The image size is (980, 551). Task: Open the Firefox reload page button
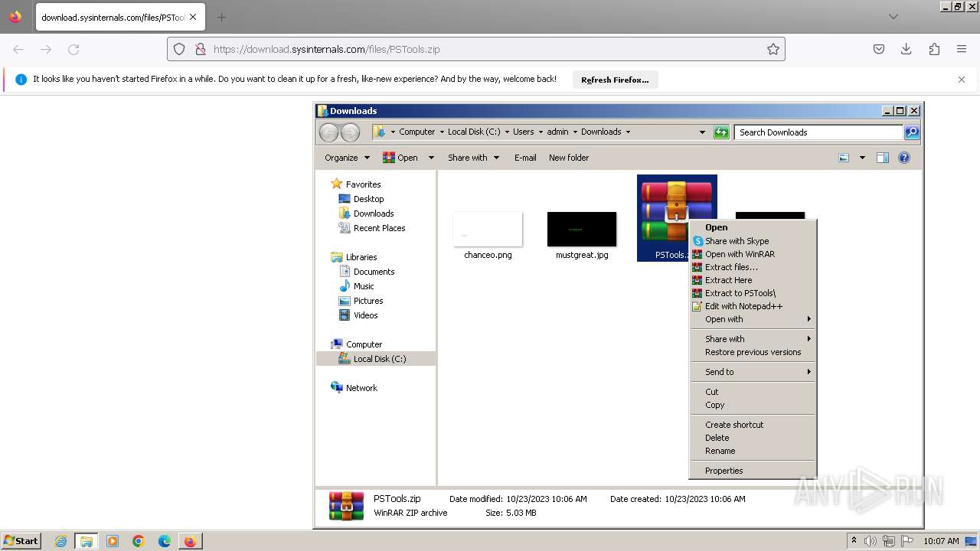73,49
